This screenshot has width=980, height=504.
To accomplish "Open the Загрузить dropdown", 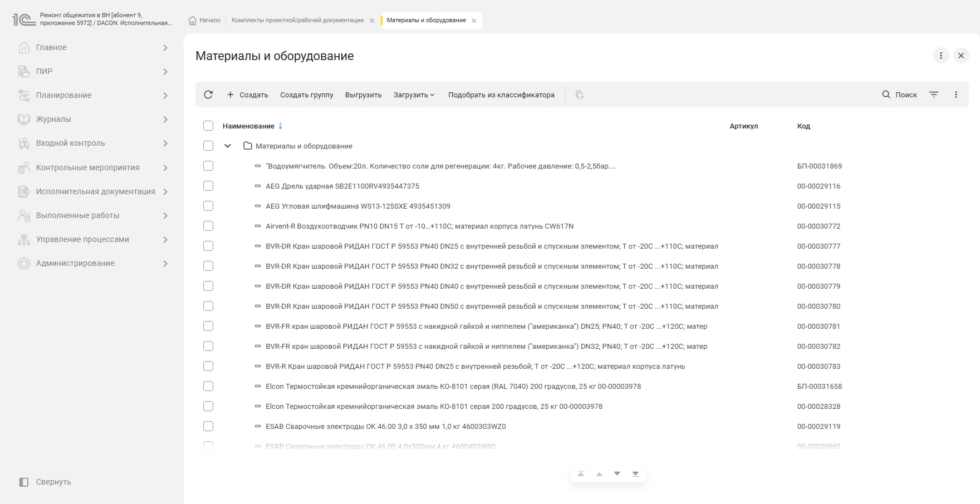I will (414, 95).
